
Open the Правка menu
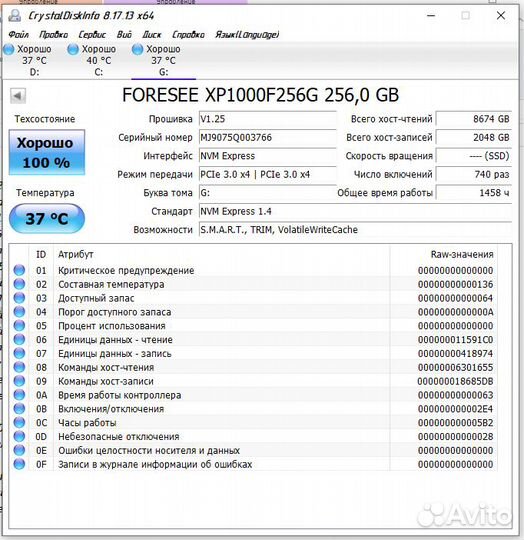(53, 34)
